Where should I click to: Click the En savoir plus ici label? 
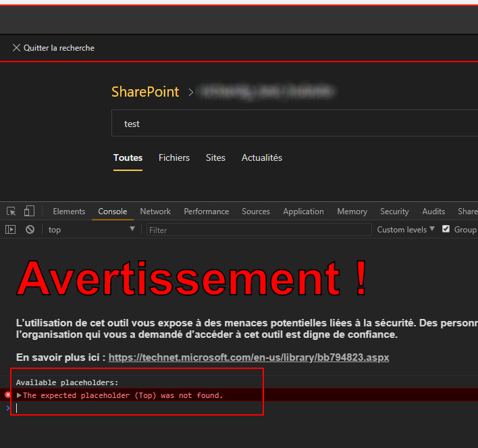point(61,357)
